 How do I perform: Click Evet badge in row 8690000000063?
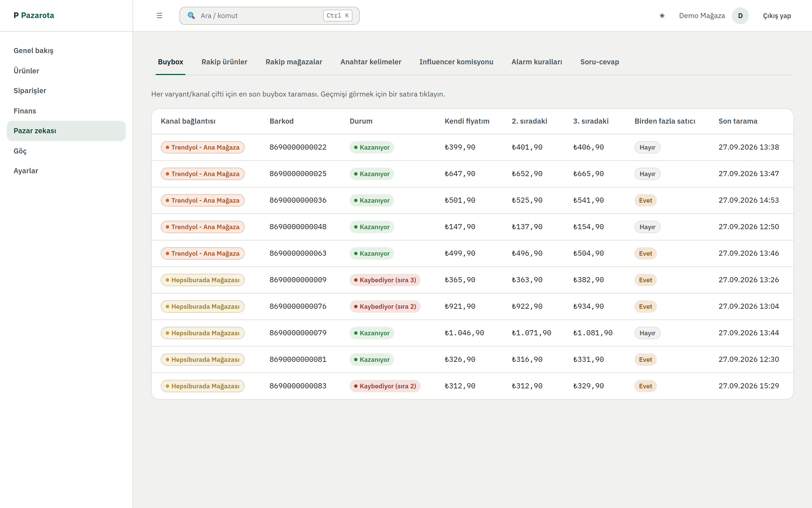[645, 254]
